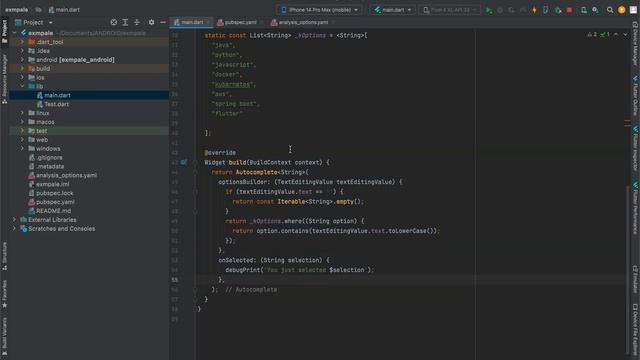Click main.dart breadcrumb in navigation bar
Screen dimensions: 640x360
(64, 10)
